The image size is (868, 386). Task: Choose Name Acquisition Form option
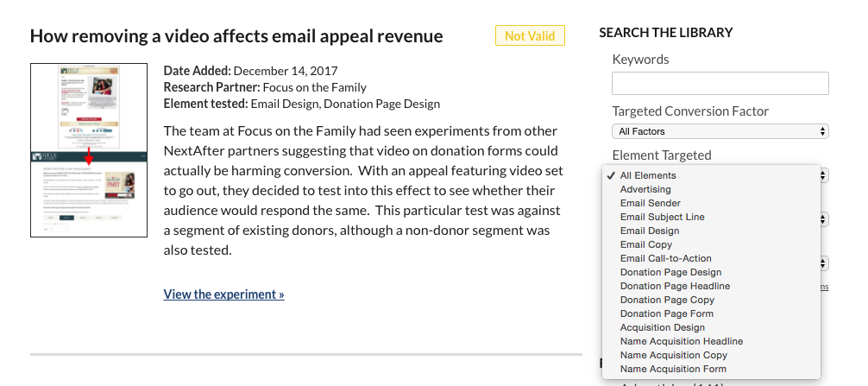pos(711,369)
